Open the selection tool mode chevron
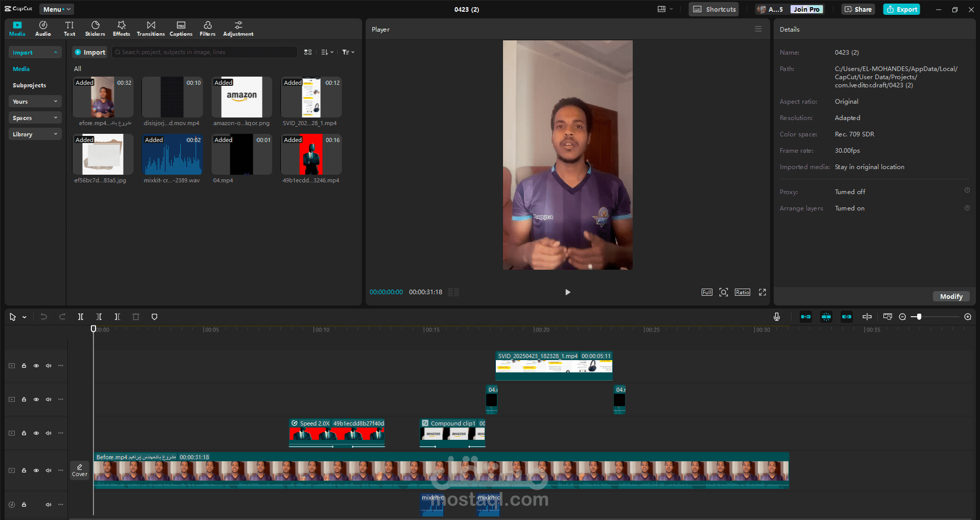The width and height of the screenshot is (980, 520). click(25, 317)
